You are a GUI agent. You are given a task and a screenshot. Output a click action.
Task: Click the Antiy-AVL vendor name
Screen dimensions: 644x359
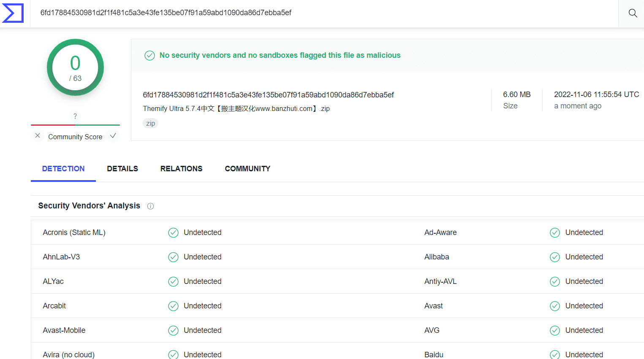pos(440,281)
